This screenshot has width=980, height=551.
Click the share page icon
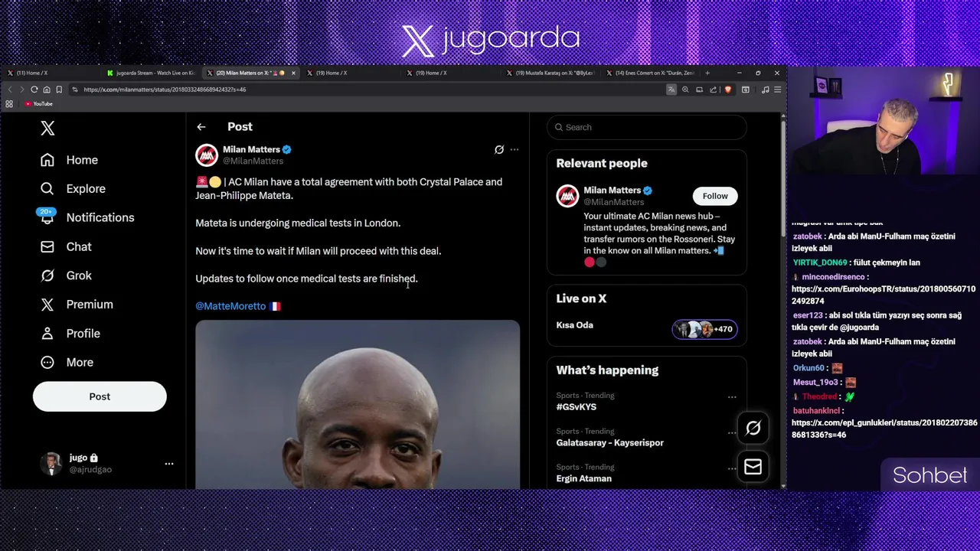tap(714, 90)
